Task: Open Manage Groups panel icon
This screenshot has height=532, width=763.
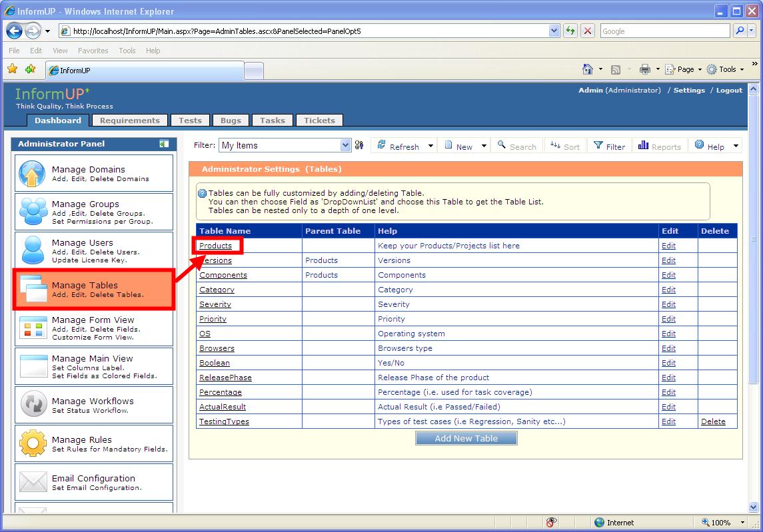Action: coord(33,212)
